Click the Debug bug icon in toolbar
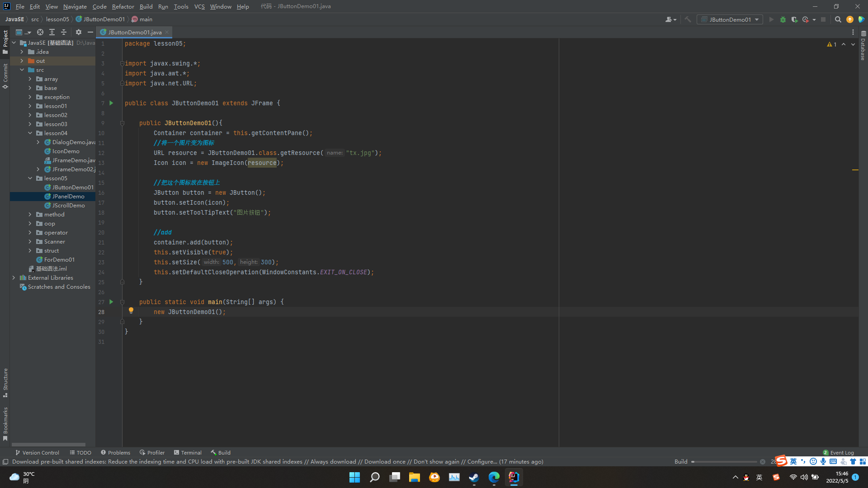The width and height of the screenshot is (868, 488). [x=783, y=19]
